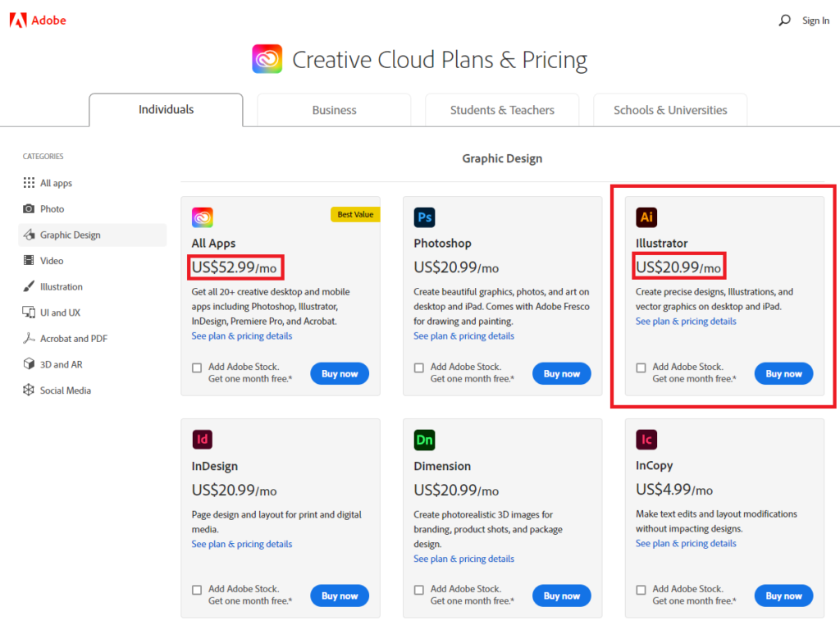Select the Individuals tab

166,110
